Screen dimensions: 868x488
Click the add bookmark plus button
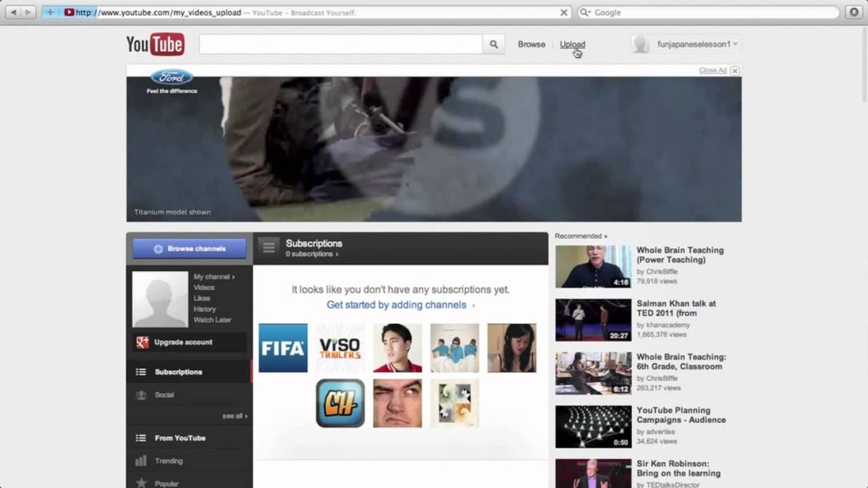[50, 12]
